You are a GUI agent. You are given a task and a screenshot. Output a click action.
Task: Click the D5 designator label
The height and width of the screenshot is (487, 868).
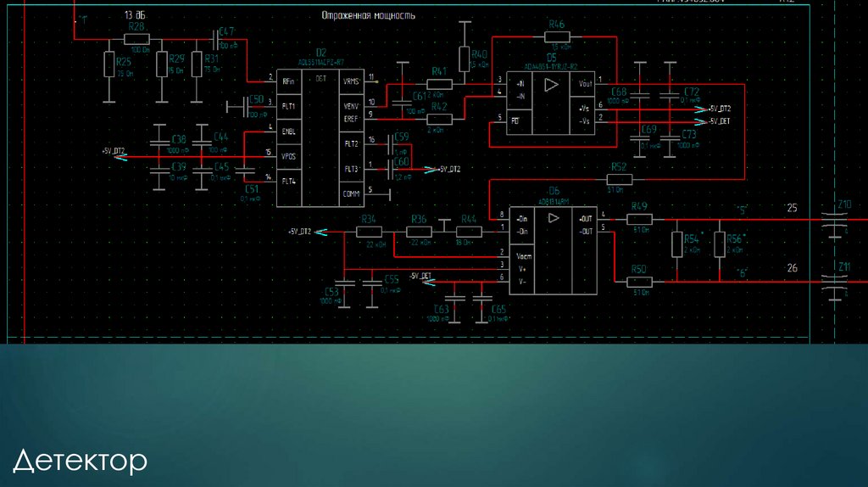551,58
